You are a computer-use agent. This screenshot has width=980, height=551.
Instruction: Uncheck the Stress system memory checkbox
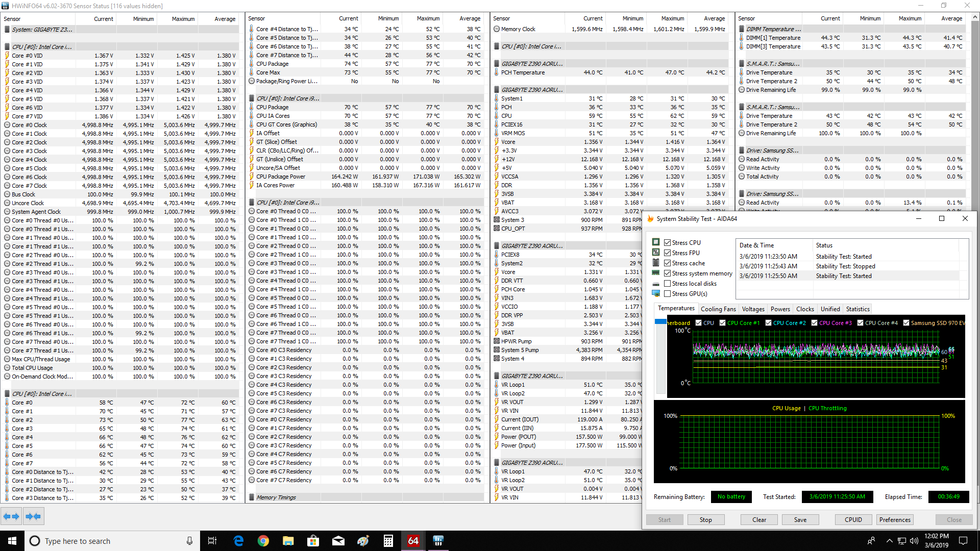click(x=667, y=273)
